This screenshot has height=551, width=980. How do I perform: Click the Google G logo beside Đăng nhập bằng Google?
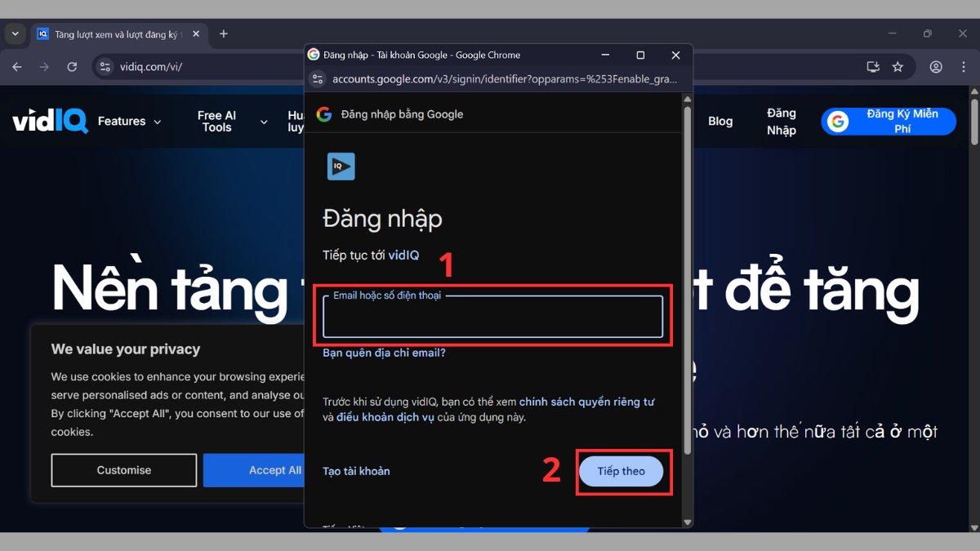[x=324, y=114]
